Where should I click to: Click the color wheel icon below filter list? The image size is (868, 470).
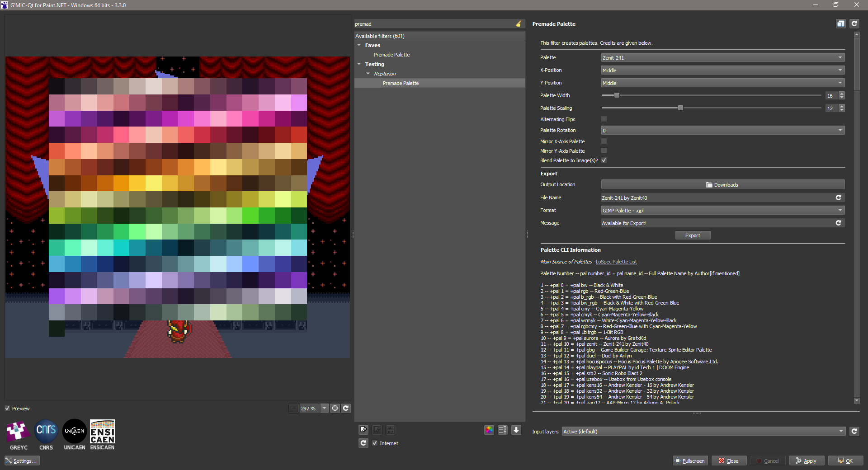[489, 430]
